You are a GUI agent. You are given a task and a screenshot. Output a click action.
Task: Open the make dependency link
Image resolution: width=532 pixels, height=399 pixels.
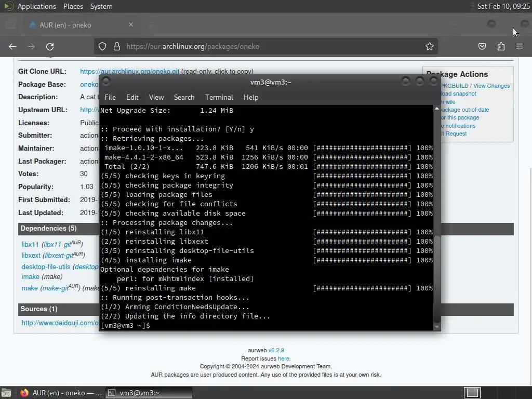click(30, 288)
